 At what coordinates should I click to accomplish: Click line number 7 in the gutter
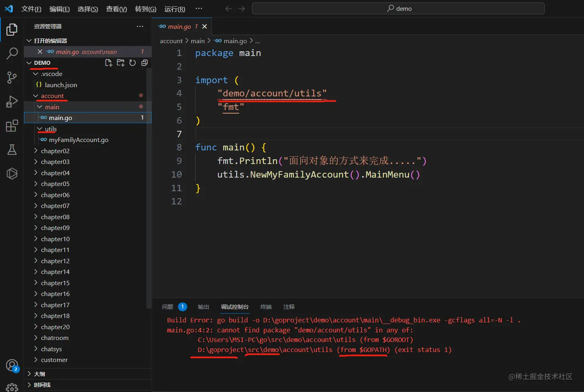[179, 134]
